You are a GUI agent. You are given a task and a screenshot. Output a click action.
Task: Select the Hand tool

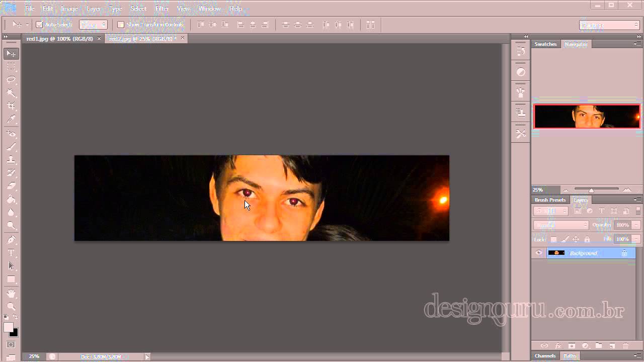11,293
